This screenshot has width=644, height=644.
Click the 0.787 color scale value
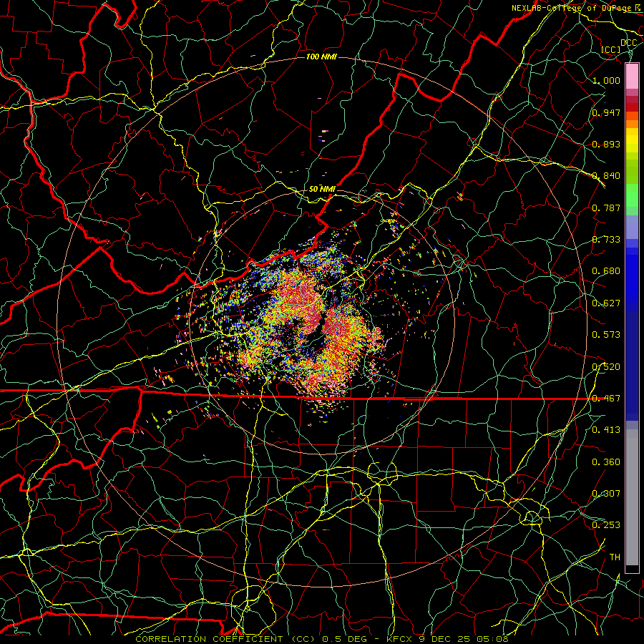click(x=606, y=208)
